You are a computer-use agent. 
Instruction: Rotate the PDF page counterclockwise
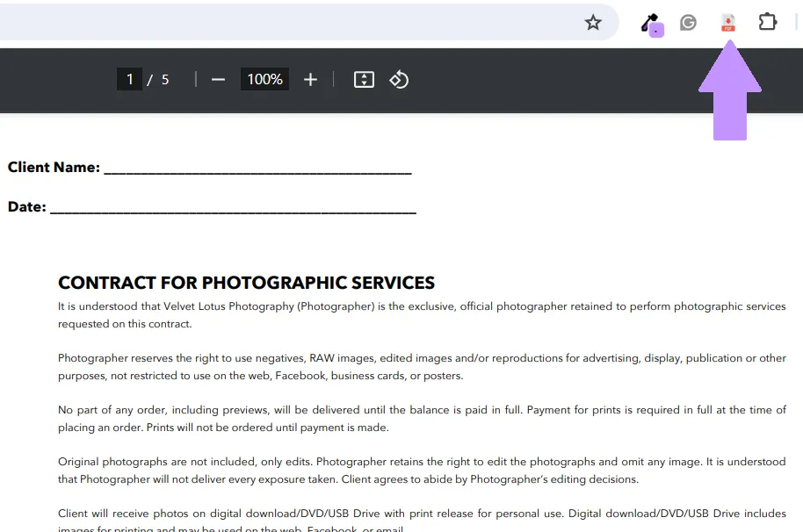[398, 79]
